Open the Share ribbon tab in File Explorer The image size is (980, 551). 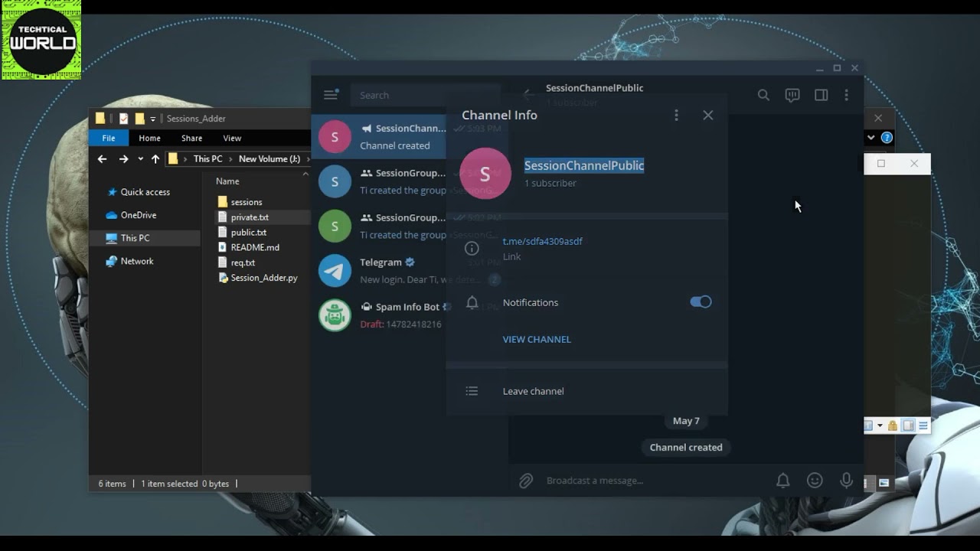click(191, 138)
